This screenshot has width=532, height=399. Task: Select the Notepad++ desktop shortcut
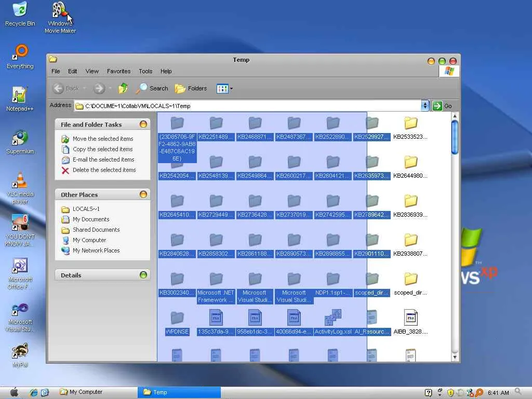click(x=20, y=99)
